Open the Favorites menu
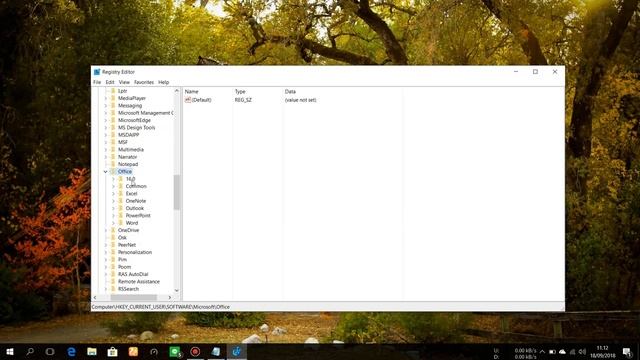 pos(144,82)
